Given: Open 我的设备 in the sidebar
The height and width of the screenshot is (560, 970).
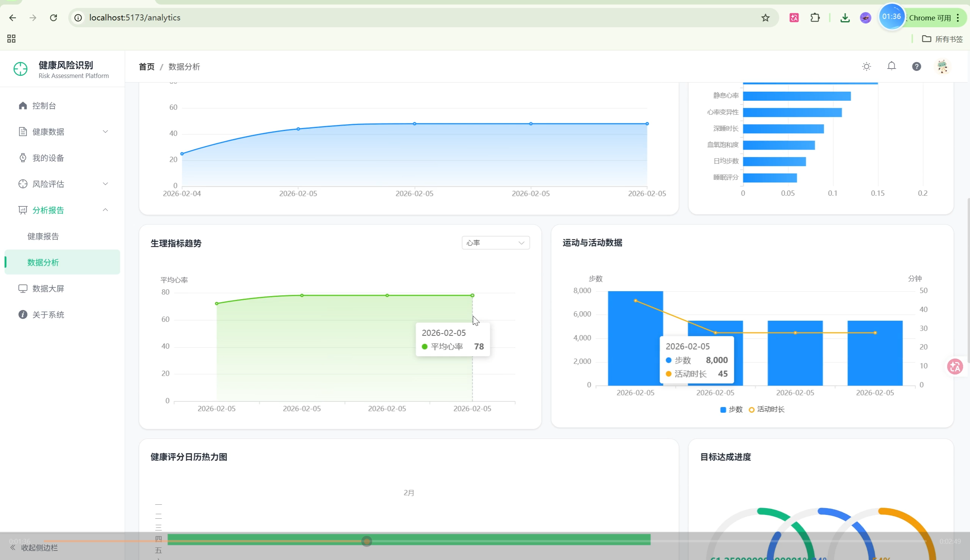Looking at the screenshot, I should 48,158.
